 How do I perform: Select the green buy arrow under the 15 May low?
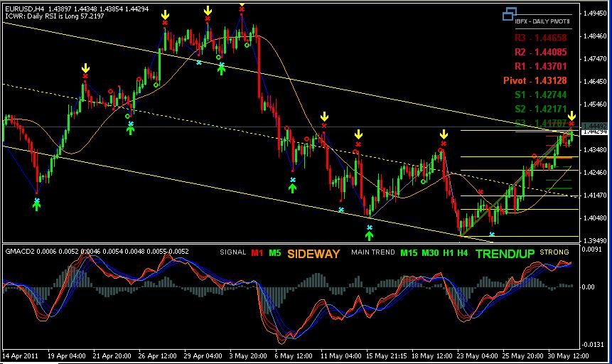tap(369, 235)
